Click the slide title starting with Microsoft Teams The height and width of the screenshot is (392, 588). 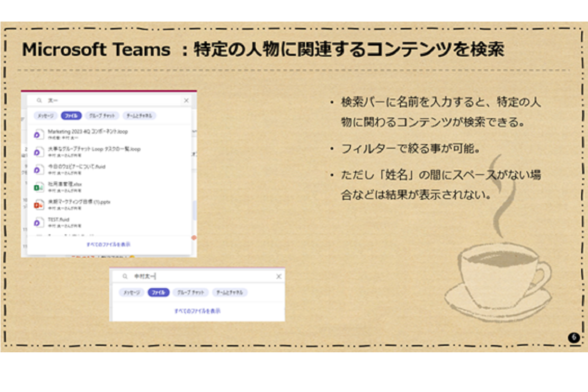click(x=263, y=49)
